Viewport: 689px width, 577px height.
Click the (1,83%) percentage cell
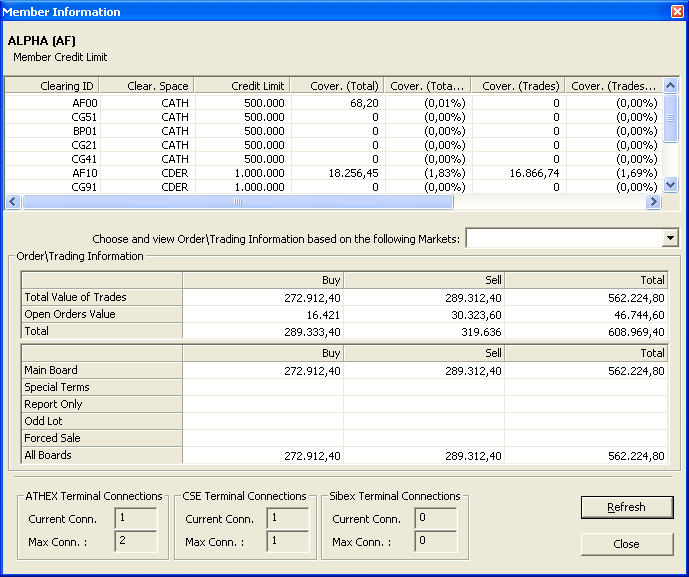445,174
